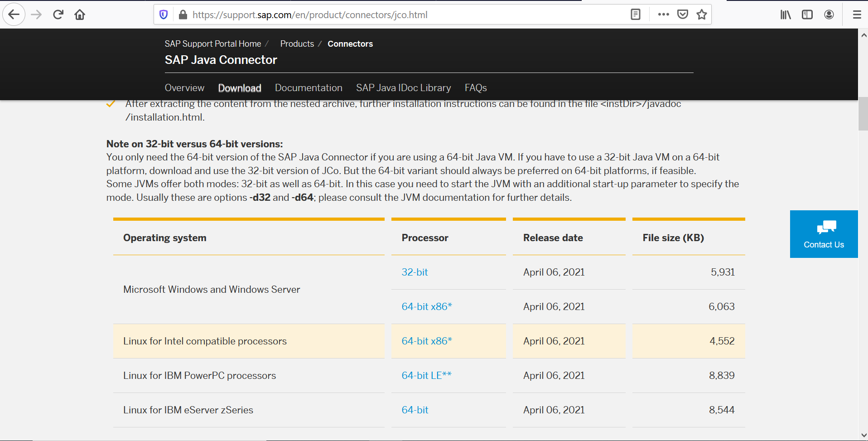Toggle the sidebar view icon
This screenshot has height=441, width=868.
coord(807,15)
